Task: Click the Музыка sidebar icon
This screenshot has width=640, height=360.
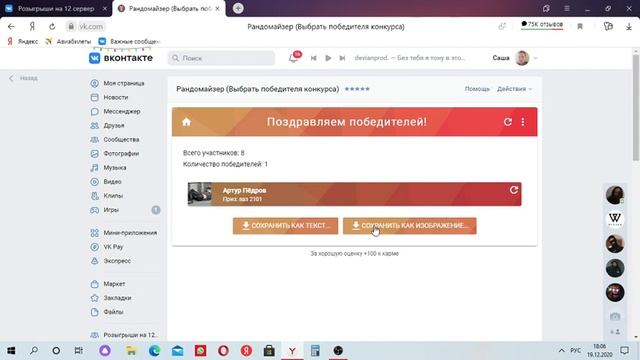Action: click(x=95, y=168)
